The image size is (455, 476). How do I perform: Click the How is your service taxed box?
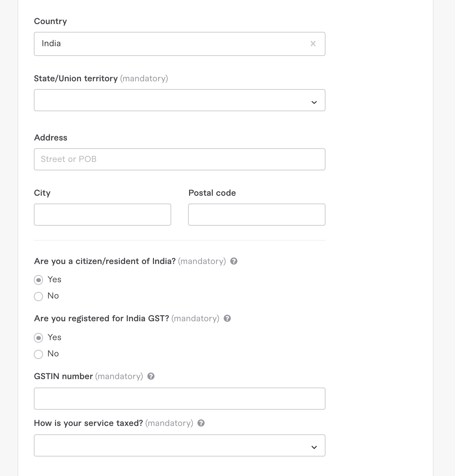tap(169, 445)
